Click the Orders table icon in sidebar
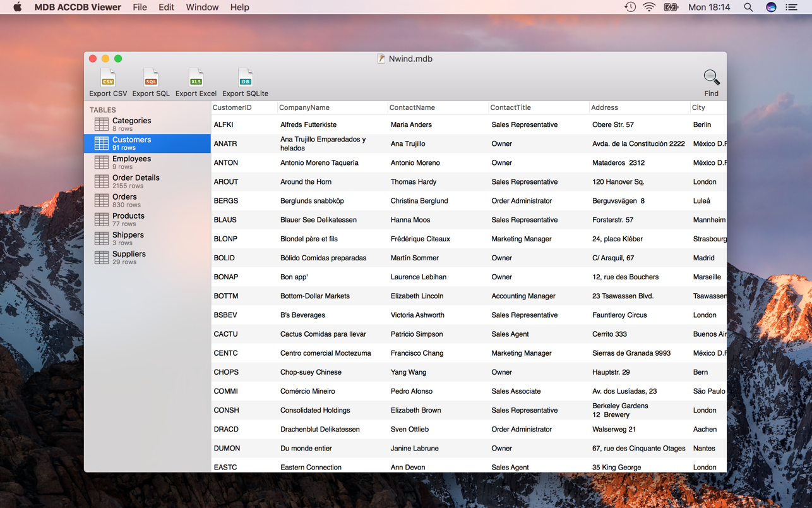The width and height of the screenshot is (812, 508). click(x=102, y=200)
